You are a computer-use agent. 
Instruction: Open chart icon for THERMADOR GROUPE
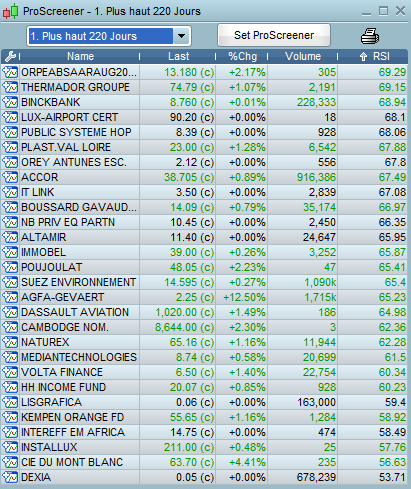10,87
